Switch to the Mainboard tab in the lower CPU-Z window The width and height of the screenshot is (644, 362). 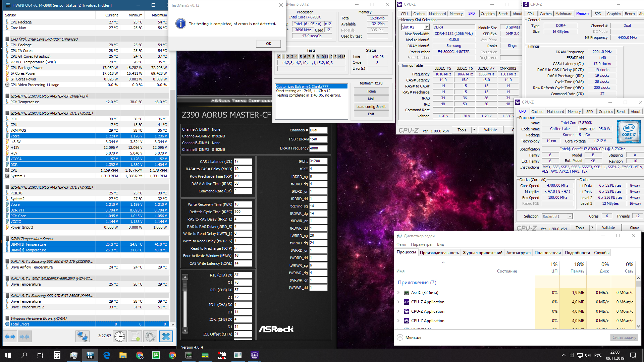pyautogui.click(x=555, y=112)
